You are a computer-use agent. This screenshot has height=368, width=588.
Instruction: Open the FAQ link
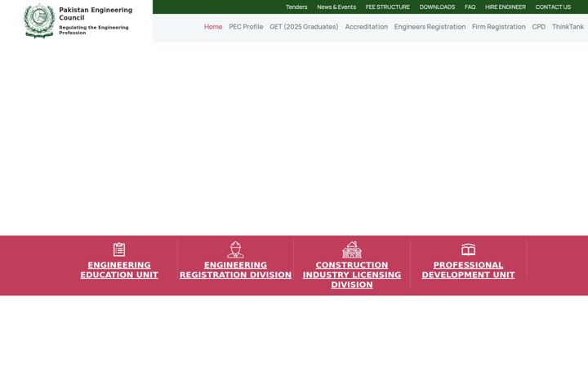point(470,7)
